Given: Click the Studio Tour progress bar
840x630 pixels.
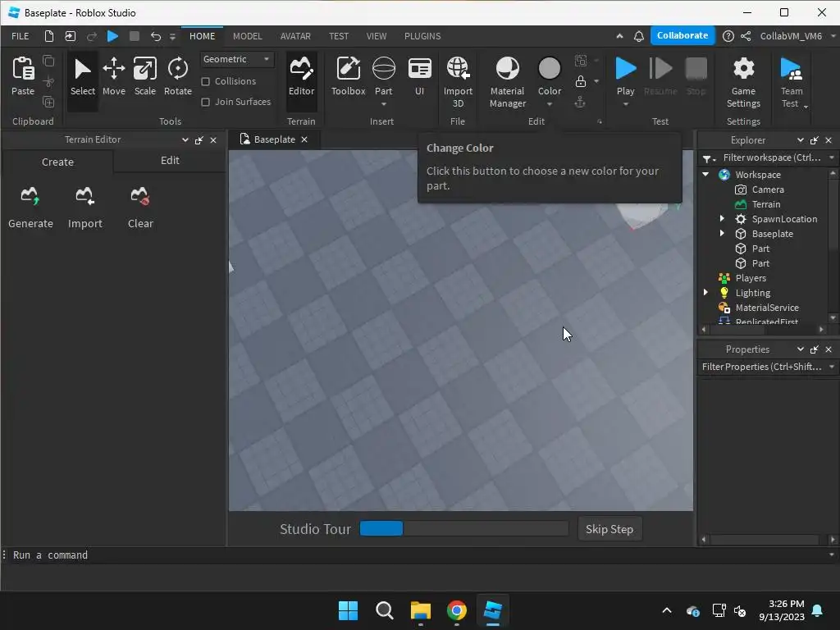Looking at the screenshot, I should coord(464,528).
